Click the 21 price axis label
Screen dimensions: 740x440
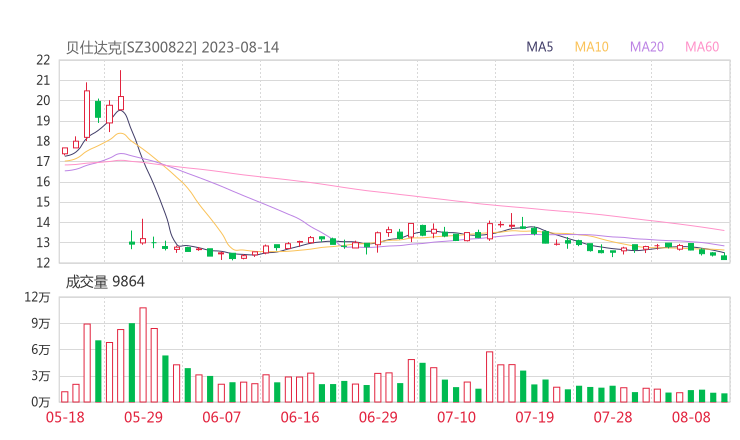(x=43, y=80)
